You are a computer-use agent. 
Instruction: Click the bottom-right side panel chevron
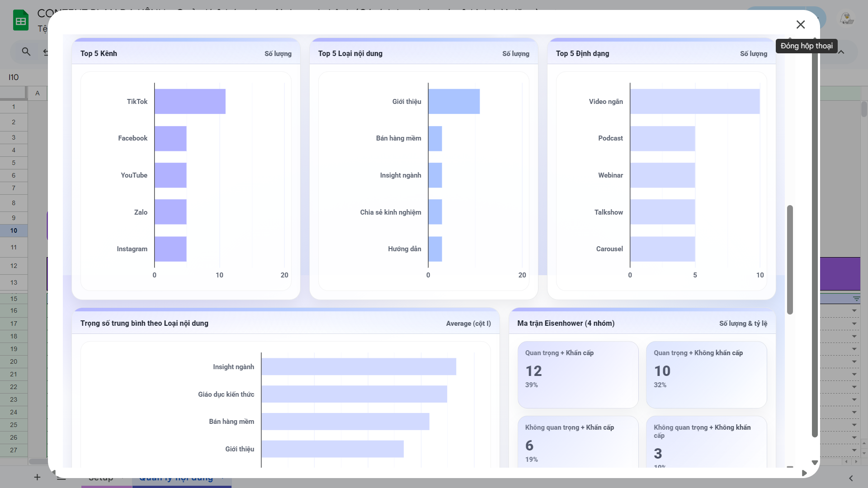point(851,478)
